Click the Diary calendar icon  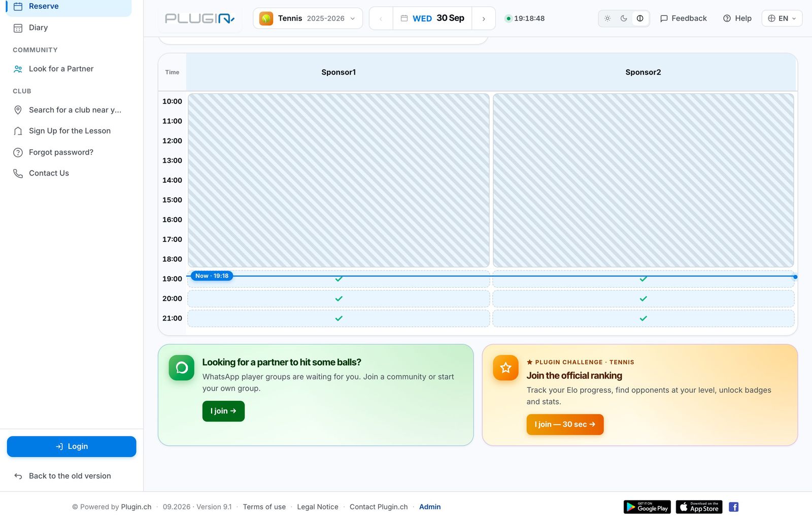point(18,28)
